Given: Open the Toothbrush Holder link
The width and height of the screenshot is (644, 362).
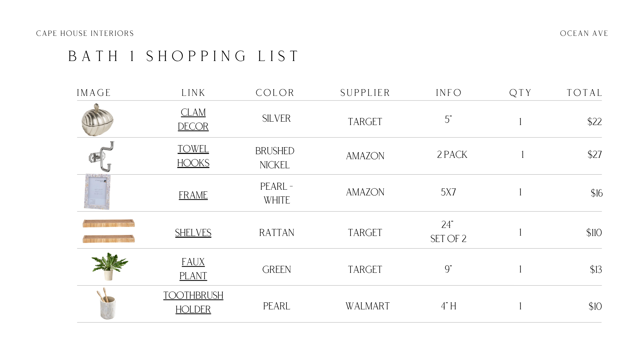Looking at the screenshot, I should coord(193,302).
